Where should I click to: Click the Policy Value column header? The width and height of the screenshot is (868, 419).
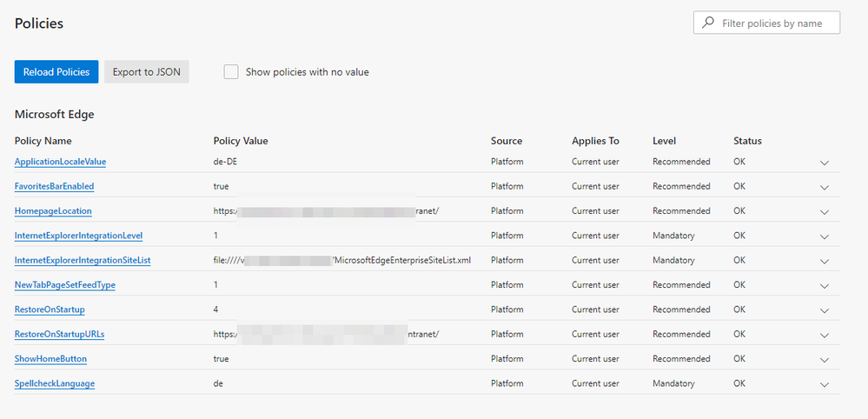click(x=241, y=141)
